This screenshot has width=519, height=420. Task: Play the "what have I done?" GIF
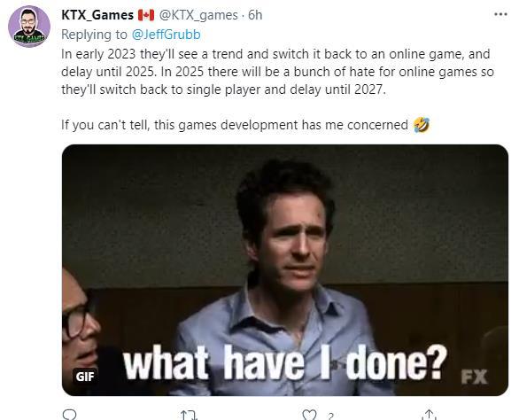click(285, 270)
